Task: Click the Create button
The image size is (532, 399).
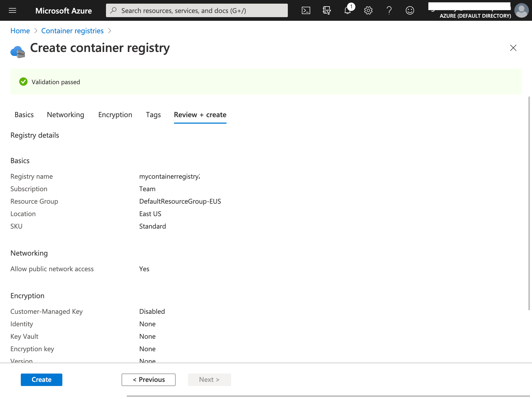Action: pyautogui.click(x=42, y=380)
